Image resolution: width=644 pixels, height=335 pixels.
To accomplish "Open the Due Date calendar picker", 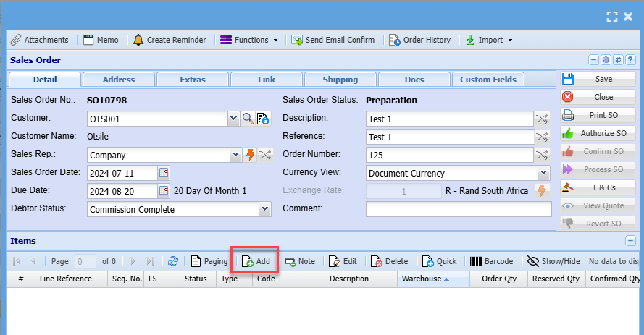I will click(164, 191).
